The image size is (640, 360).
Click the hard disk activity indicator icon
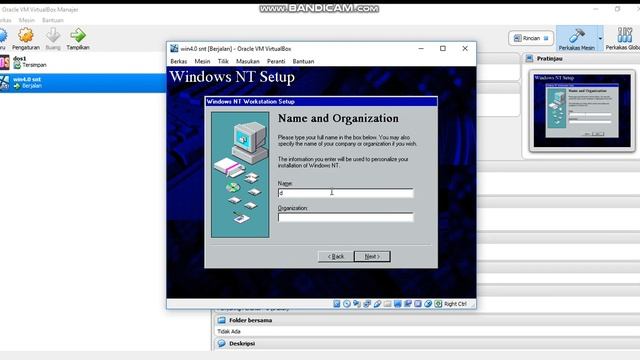pos(337,304)
